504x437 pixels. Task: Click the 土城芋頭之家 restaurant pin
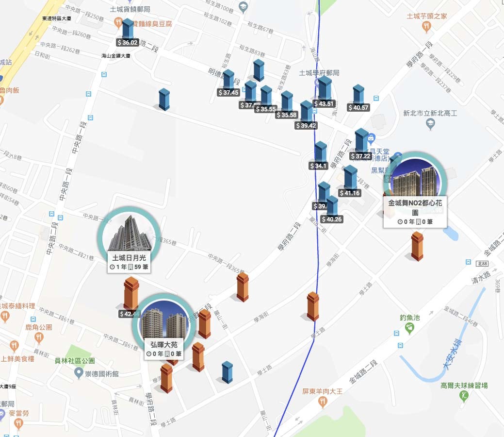point(426,27)
